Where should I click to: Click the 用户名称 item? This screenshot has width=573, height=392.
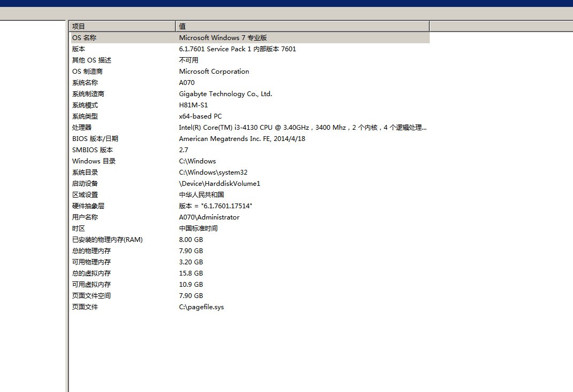pos(85,217)
